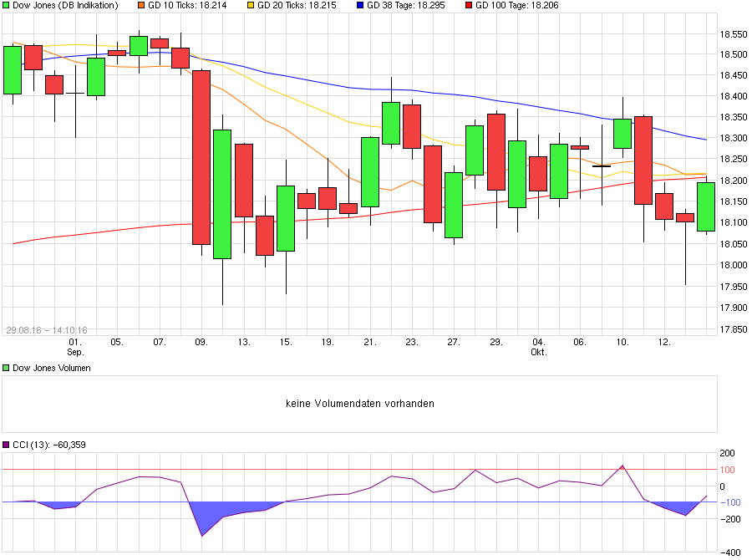Select 'GD 20 Ticks: 18.215' legend label

pos(297,5)
